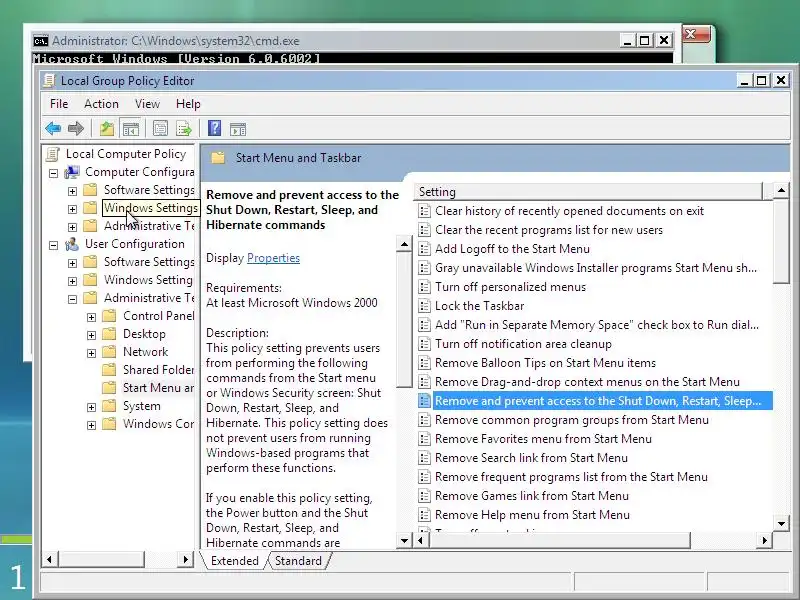Viewport: 800px width, 600px height.
Task: Open the View menu
Action: coord(147,104)
